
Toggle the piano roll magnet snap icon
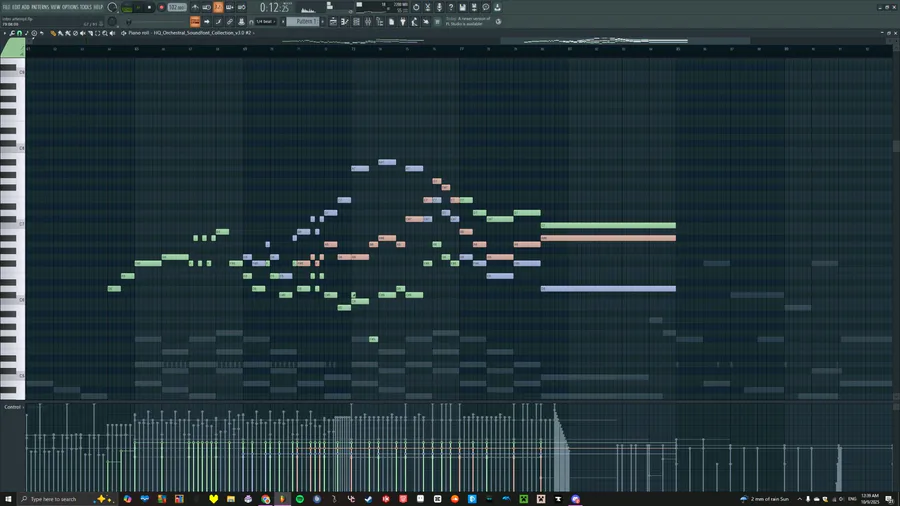point(20,33)
